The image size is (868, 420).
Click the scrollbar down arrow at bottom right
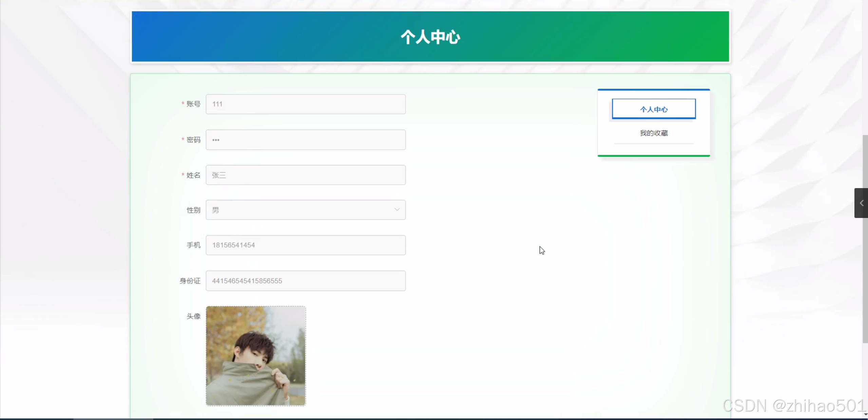865,415
